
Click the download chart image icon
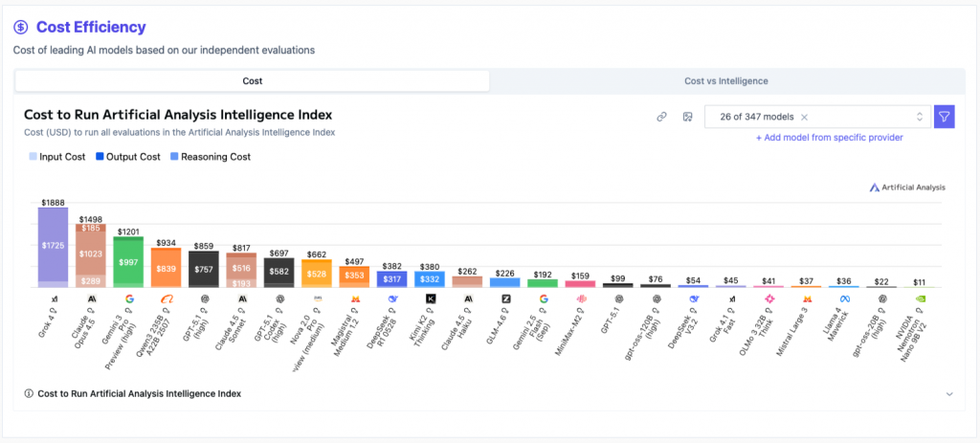click(686, 117)
